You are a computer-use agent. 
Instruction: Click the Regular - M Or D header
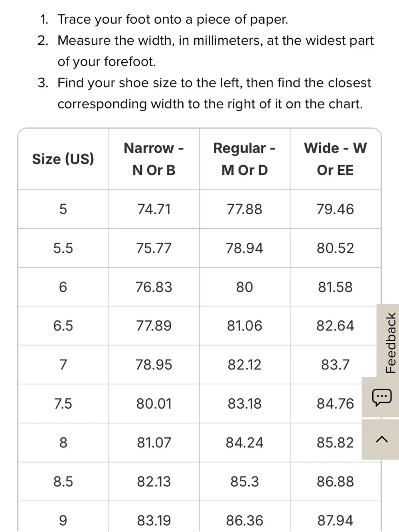[245, 159]
